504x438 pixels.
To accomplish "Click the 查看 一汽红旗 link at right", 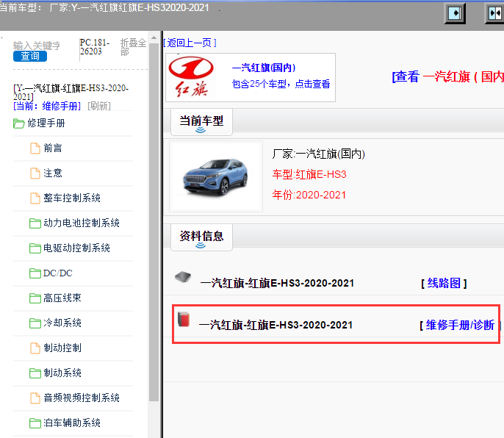I will pos(447,77).
